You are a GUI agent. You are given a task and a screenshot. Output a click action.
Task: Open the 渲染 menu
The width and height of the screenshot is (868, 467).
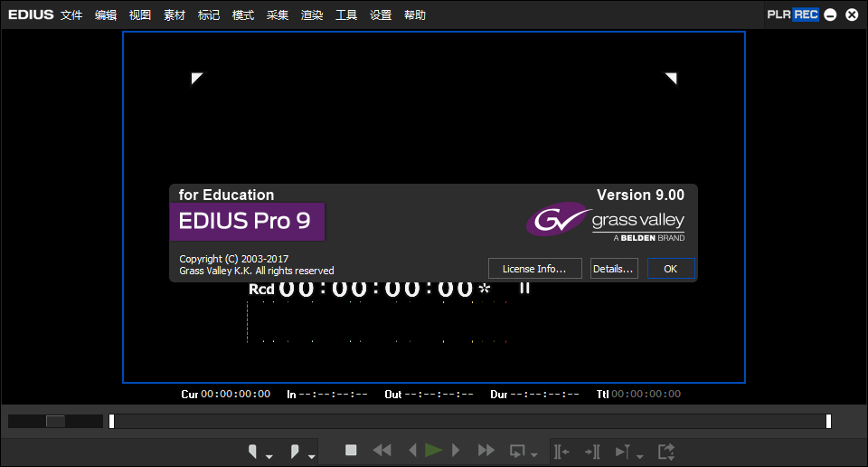coord(312,15)
